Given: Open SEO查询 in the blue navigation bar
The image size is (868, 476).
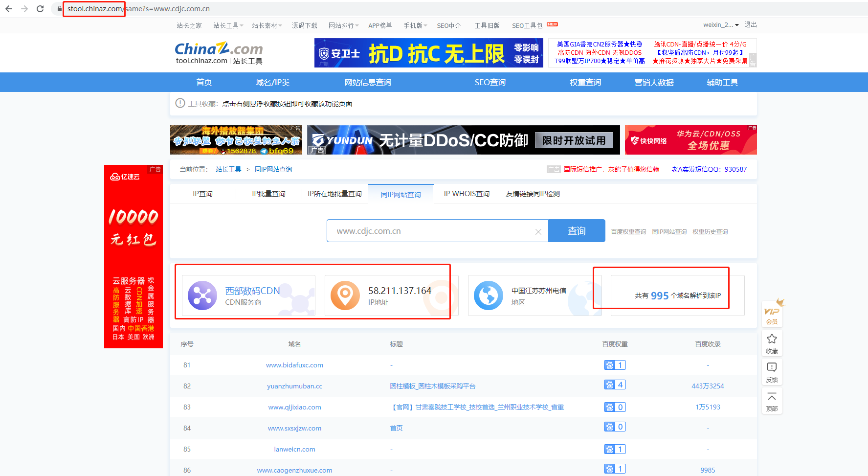Looking at the screenshot, I should (490, 82).
